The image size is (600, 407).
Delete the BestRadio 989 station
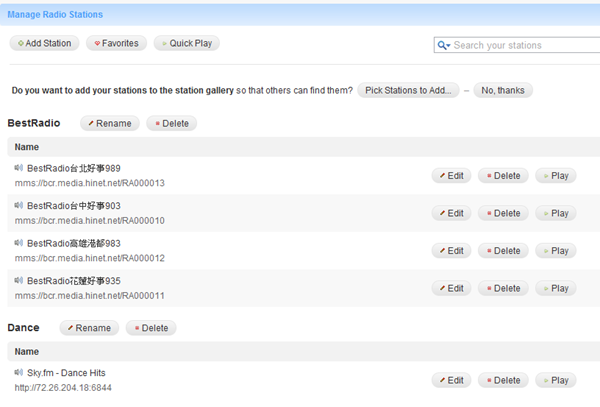point(503,176)
